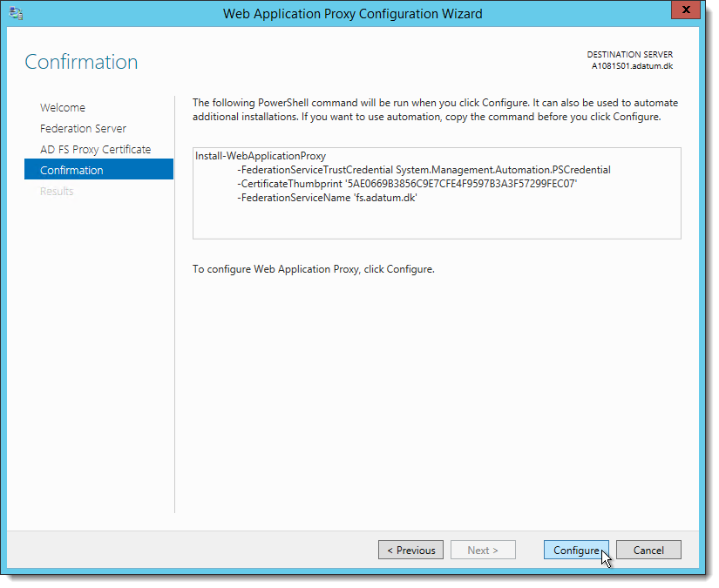Image resolution: width=719 pixels, height=588 pixels.
Task: Click the -FederationServiceTrustCredential parameter line
Action: [x=424, y=170]
